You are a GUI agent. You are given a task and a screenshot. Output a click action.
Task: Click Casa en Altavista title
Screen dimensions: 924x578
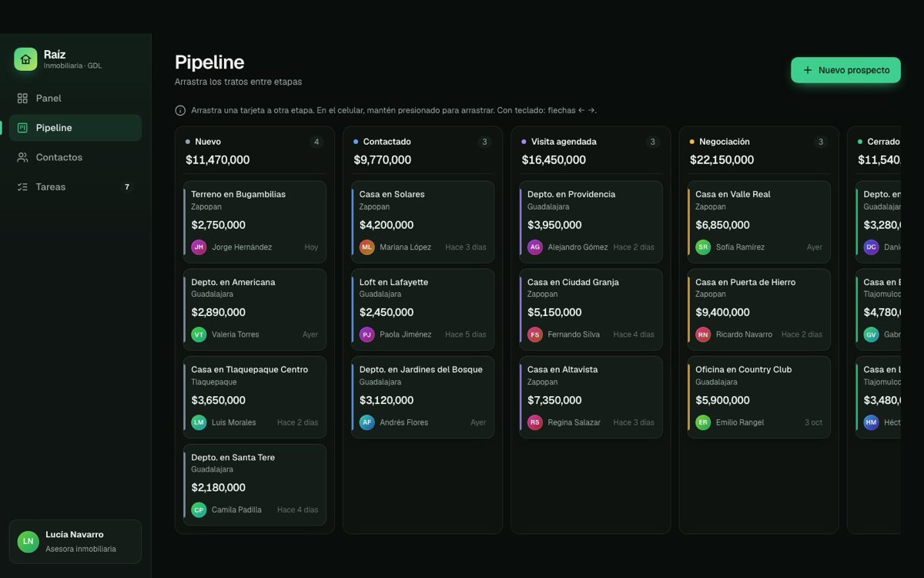tap(563, 370)
